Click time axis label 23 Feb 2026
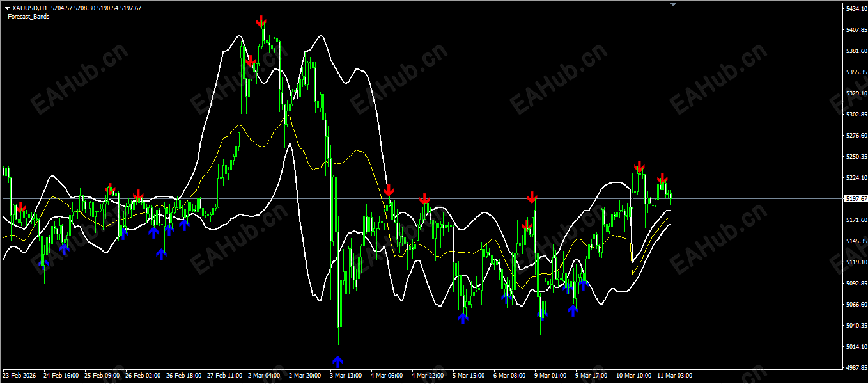The height and width of the screenshot is (384, 868). point(20,376)
